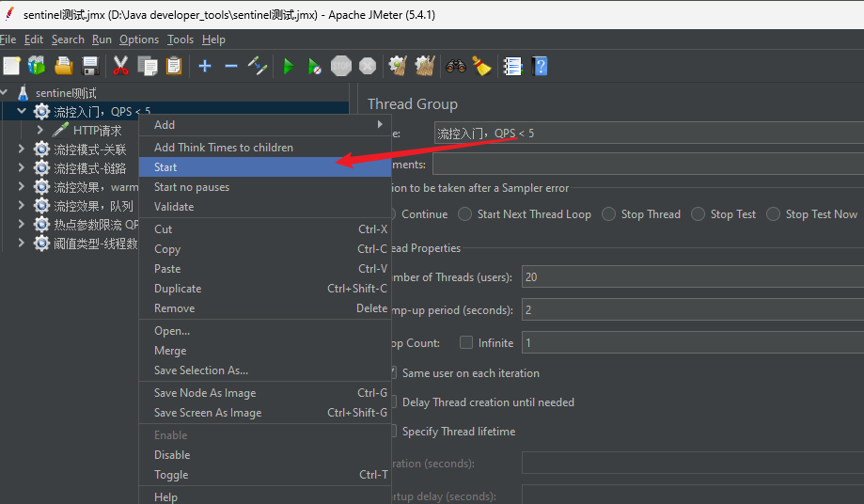Click the Clear broom-and-gear icon
The width and height of the screenshot is (864, 504).
pyautogui.click(x=398, y=66)
